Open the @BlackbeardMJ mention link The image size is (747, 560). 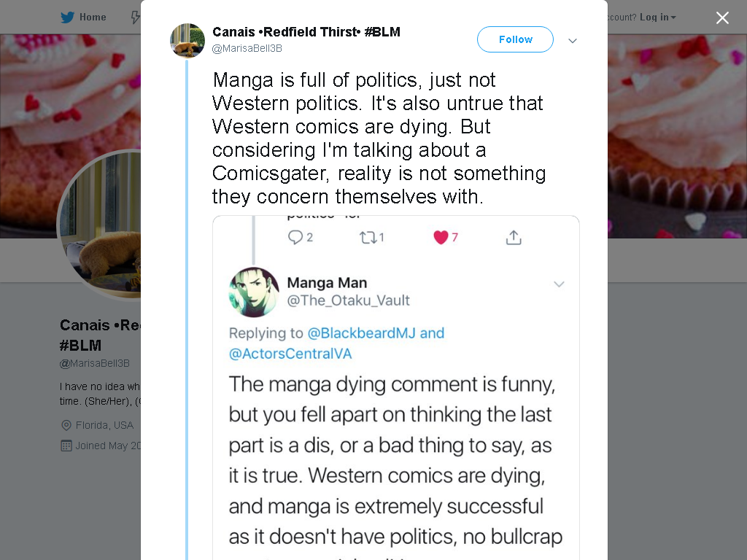coord(362,332)
